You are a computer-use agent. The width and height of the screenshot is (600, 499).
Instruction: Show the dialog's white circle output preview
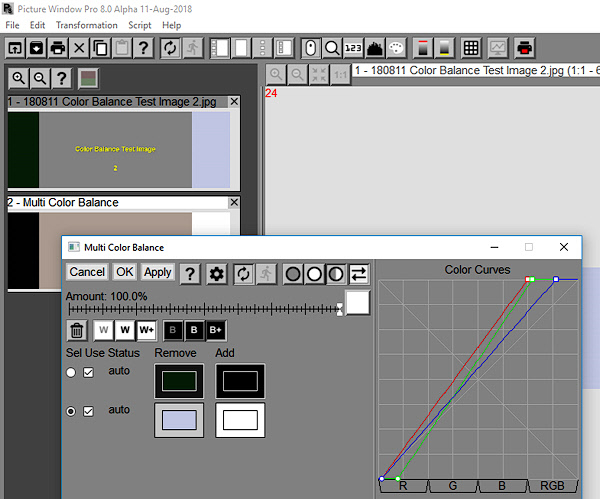315,274
